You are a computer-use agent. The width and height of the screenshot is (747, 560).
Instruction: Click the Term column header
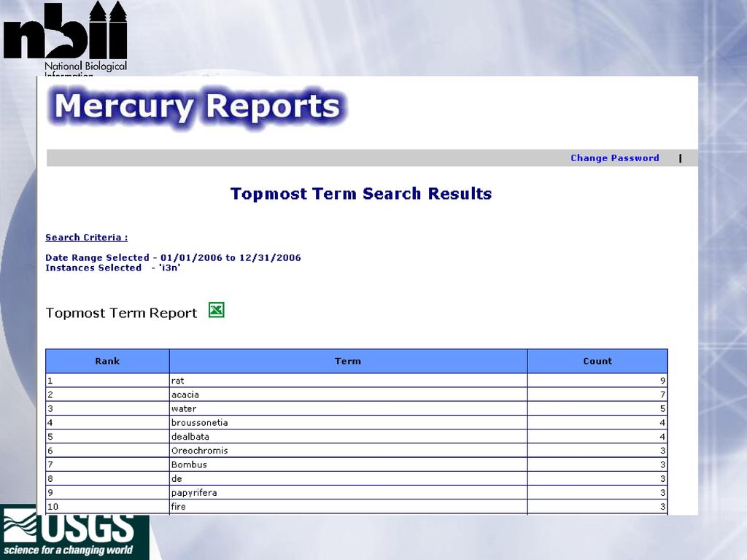(x=348, y=361)
